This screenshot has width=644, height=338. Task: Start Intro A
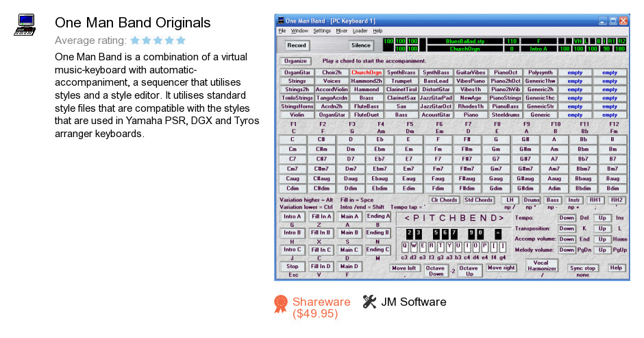tap(293, 217)
